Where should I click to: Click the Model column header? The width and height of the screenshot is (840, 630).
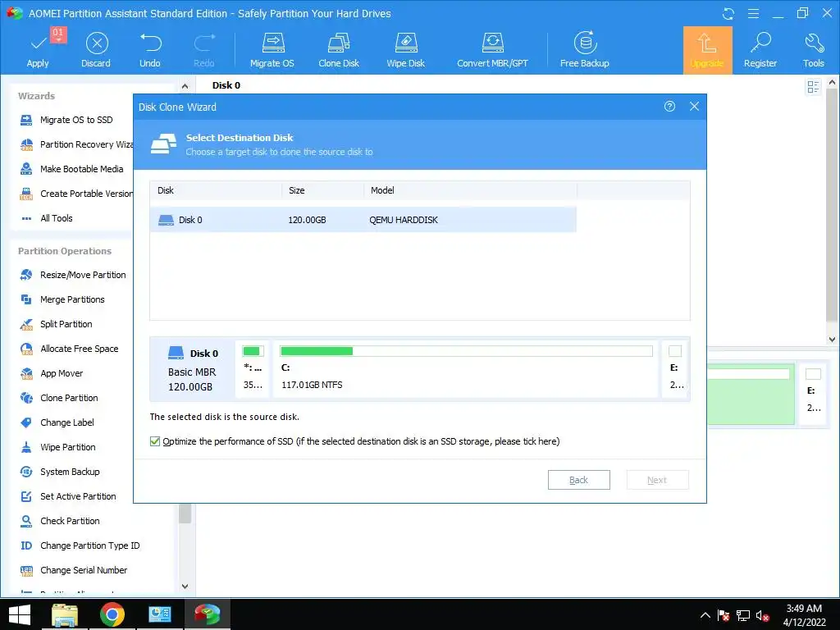(x=470, y=190)
